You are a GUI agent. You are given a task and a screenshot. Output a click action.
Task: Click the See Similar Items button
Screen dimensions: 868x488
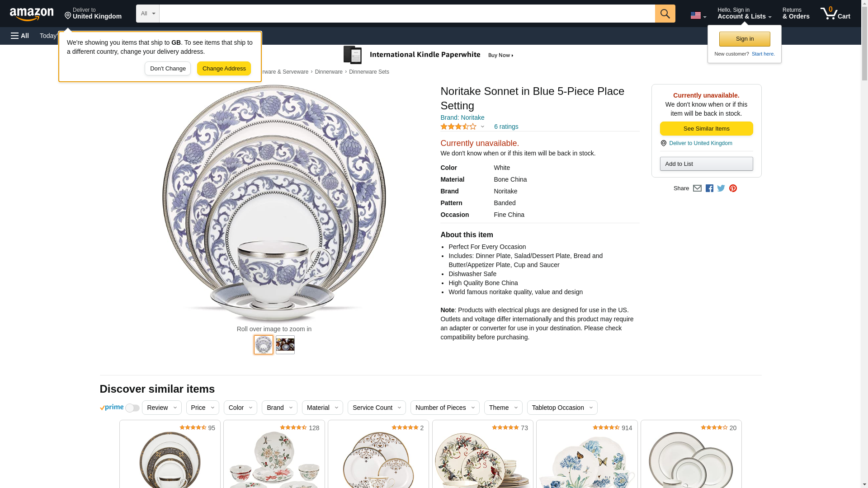(706, 129)
